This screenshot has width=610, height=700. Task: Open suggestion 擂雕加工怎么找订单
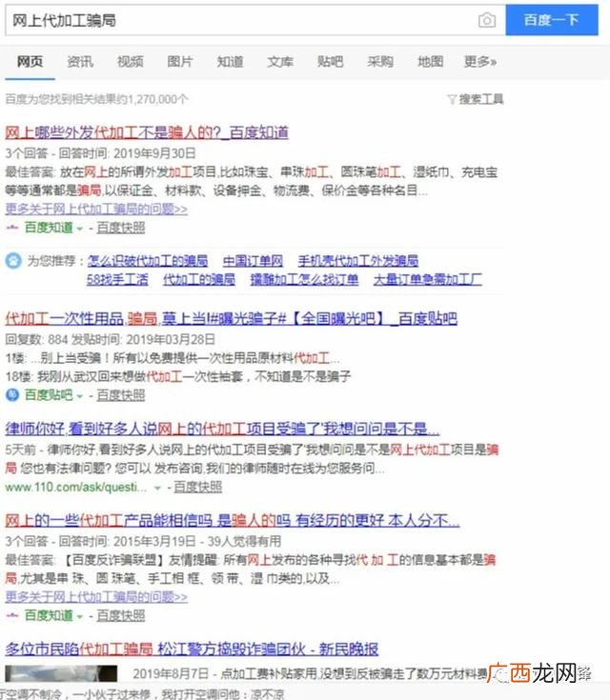pyautogui.click(x=304, y=279)
